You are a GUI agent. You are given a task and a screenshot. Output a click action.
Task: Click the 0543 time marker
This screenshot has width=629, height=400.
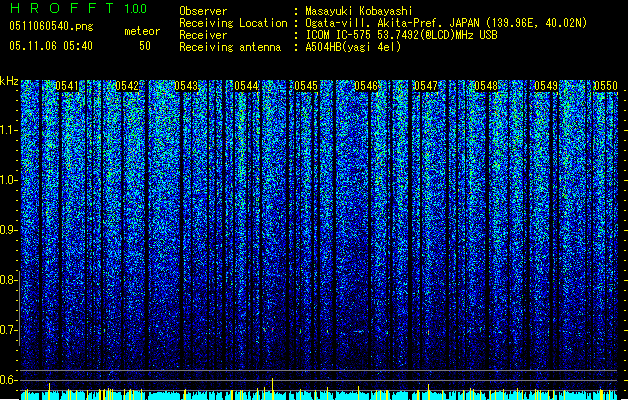pos(186,86)
